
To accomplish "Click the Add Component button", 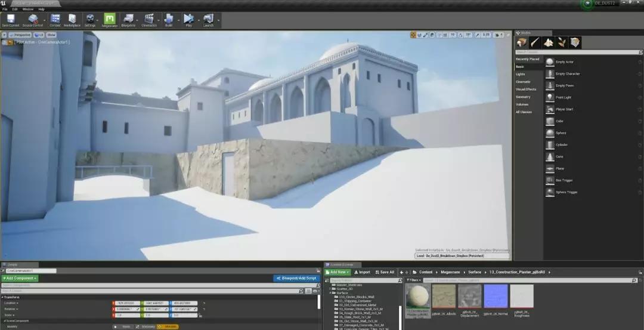I will click(20, 278).
